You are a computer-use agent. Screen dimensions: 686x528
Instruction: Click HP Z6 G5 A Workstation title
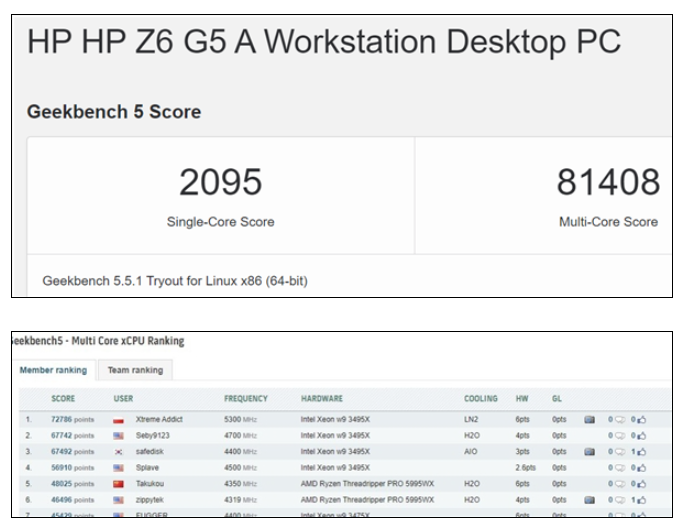(x=324, y=42)
